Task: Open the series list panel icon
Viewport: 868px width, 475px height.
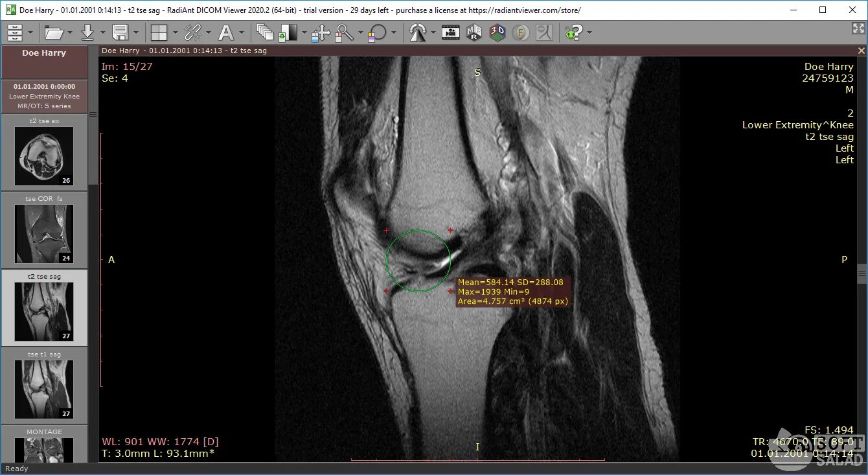Action: coord(15,32)
